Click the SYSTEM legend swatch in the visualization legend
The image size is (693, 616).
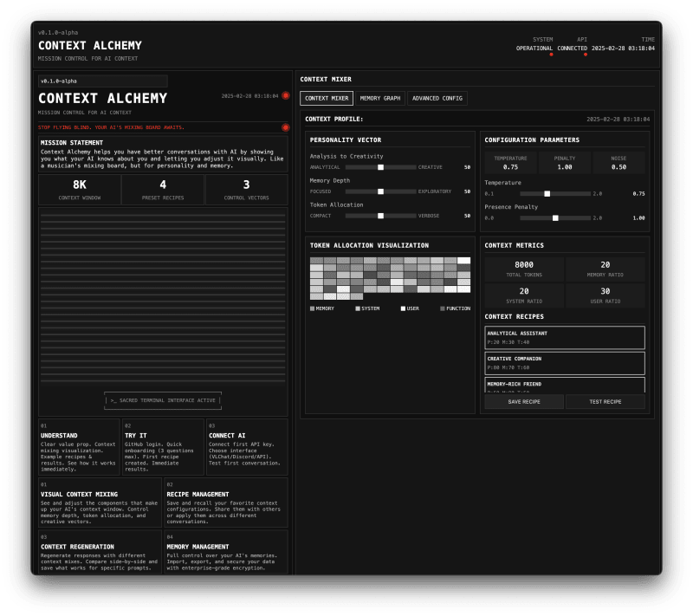click(359, 308)
